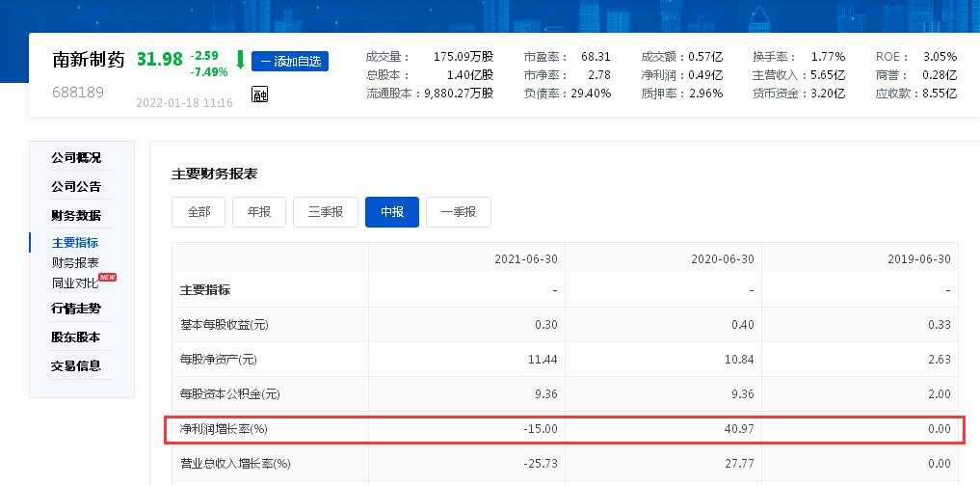Click the 主要指标 table row heading

205,290
